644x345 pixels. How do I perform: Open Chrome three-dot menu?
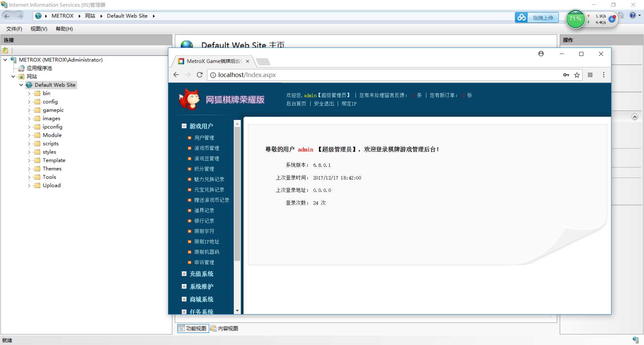pyautogui.click(x=604, y=75)
